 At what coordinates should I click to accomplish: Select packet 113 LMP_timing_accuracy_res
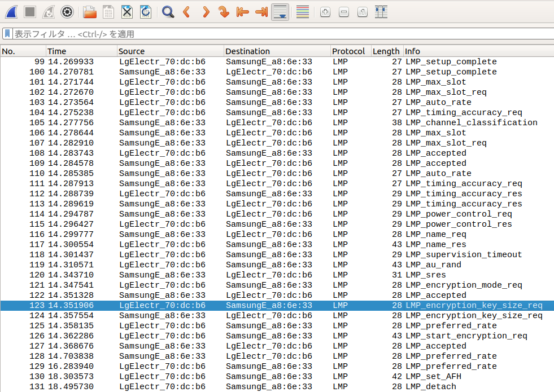[277, 204]
